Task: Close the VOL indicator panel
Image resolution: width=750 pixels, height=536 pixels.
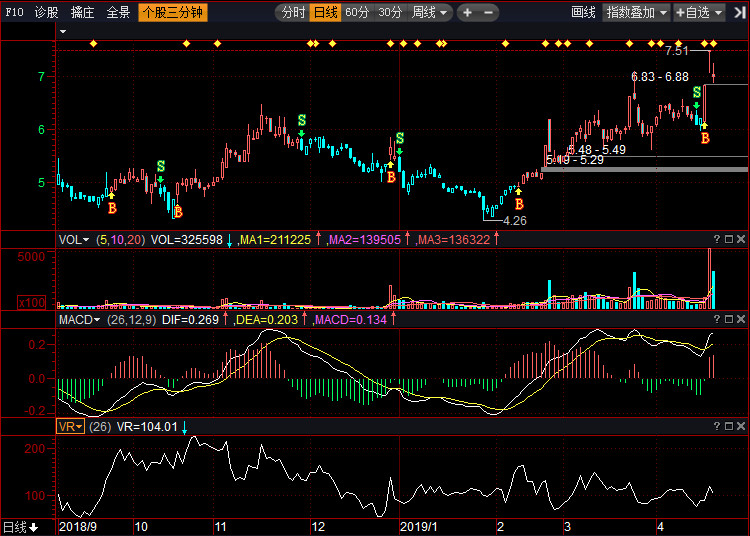Action: pos(741,239)
